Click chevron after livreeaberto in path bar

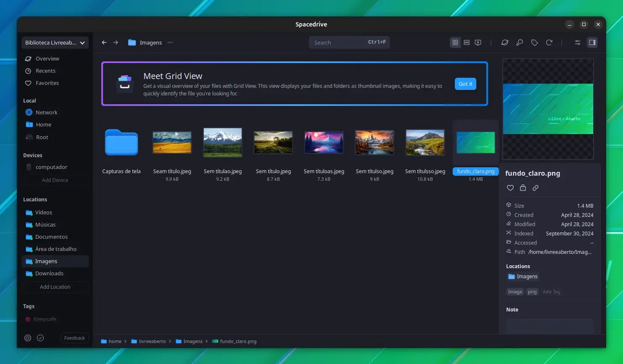click(x=170, y=341)
